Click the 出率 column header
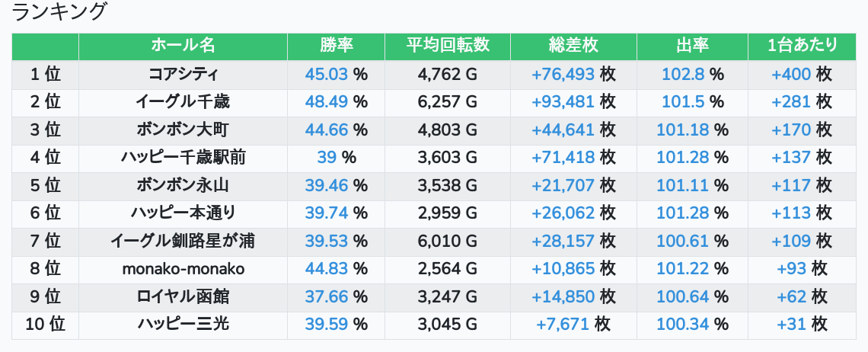868x352 pixels. [x=692, y=46]
